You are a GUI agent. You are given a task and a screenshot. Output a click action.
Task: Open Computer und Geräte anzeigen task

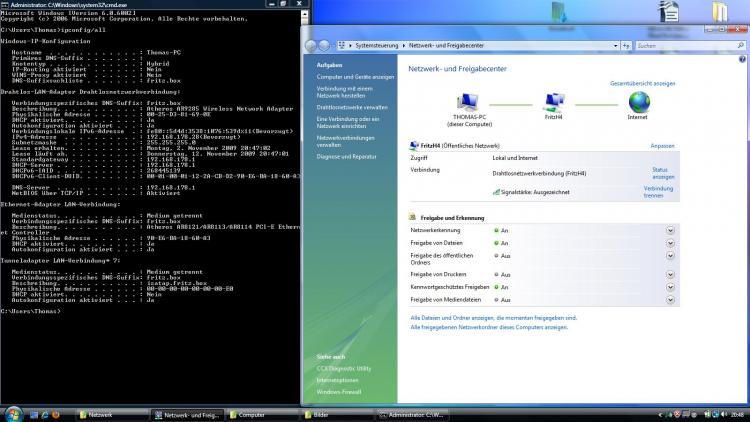(x=355, y=77)
